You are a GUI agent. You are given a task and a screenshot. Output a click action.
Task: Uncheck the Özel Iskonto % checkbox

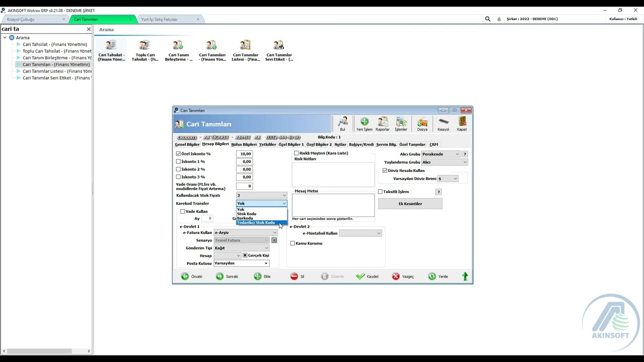pos(178,154)
